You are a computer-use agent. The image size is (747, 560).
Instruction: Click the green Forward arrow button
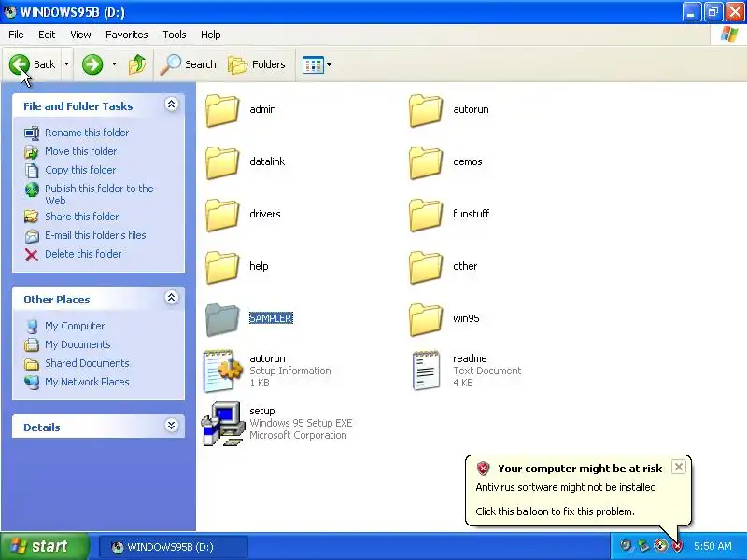tap(92, 64)
